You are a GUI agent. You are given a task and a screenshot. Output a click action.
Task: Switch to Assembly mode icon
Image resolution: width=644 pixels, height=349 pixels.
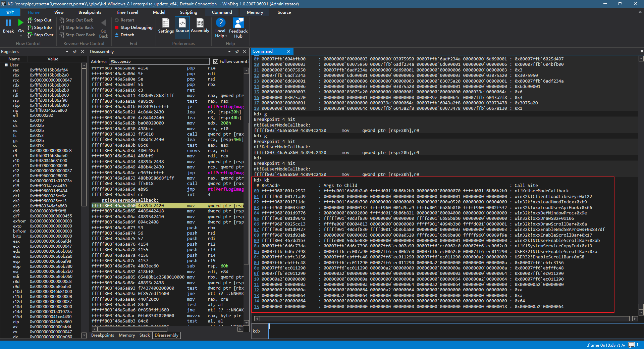click(200, 23)
